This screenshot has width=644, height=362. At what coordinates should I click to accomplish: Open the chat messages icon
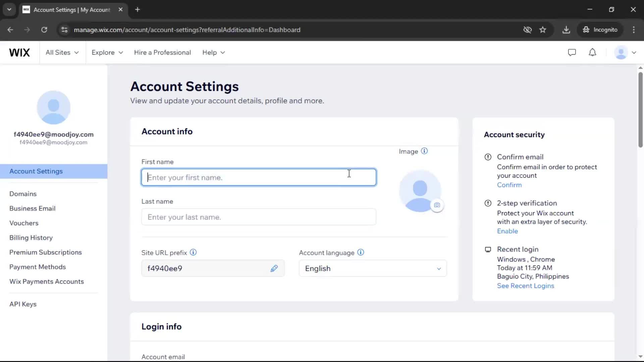[572, 53]
